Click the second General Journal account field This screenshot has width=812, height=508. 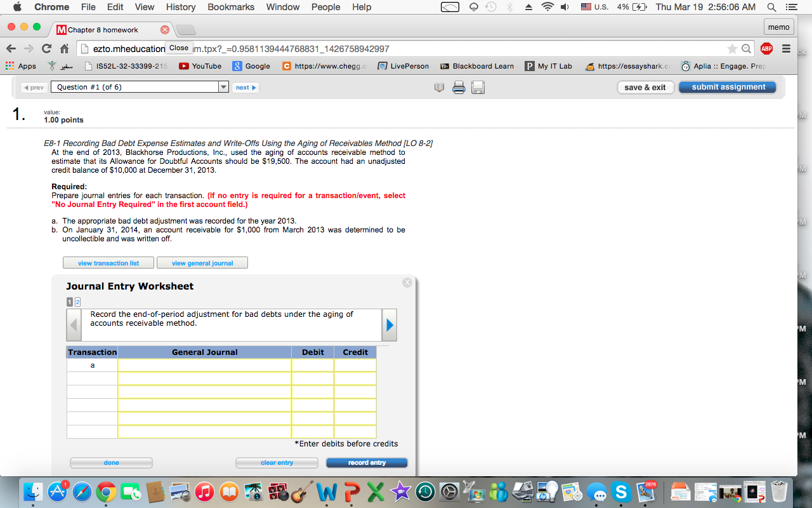[x=204, y=378]
